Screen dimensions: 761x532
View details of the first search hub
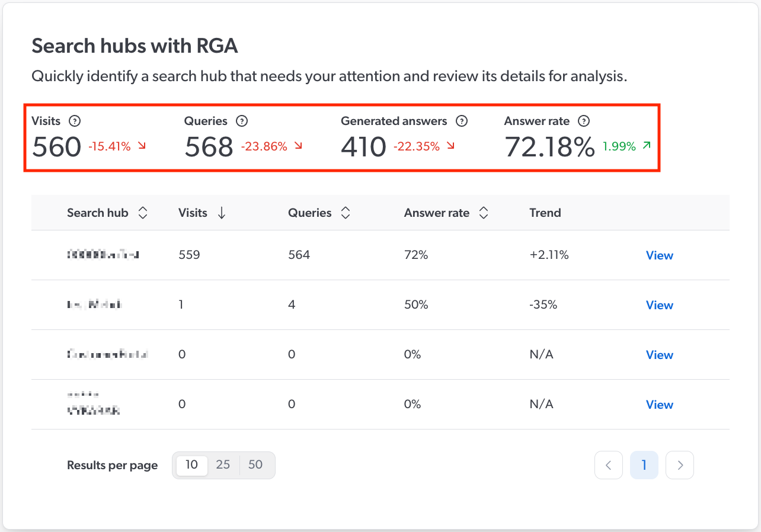click(x=659, y=255)
